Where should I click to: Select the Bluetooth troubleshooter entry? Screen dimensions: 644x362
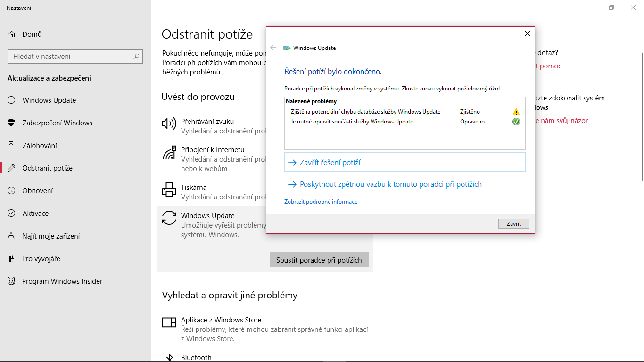pos(265,358)
